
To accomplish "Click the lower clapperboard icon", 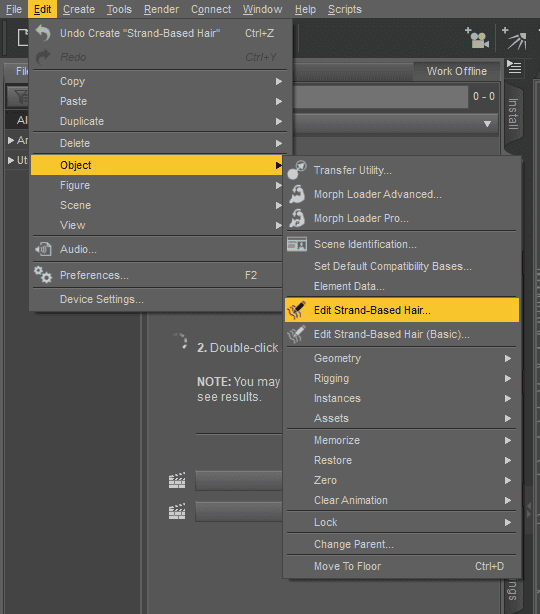I will click(x=177, y=511).
